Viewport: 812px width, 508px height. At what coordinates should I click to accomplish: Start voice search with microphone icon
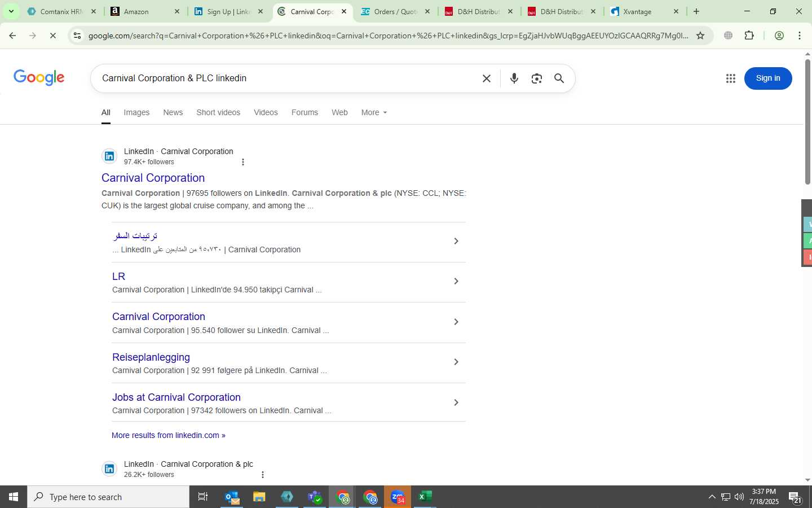(514, 78)
